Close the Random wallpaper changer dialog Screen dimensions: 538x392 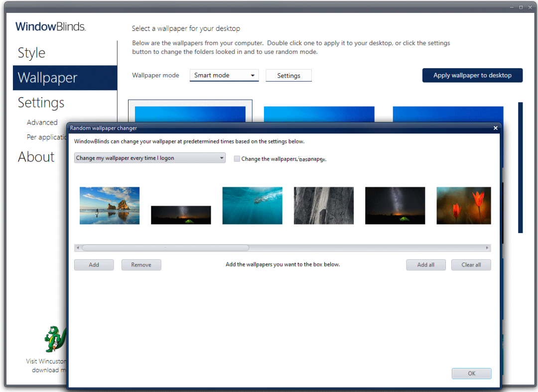pos(495,128)
